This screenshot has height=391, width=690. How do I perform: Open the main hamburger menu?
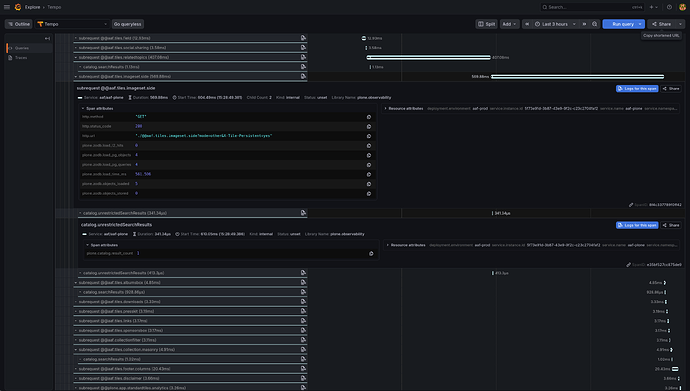pos(7,7)
